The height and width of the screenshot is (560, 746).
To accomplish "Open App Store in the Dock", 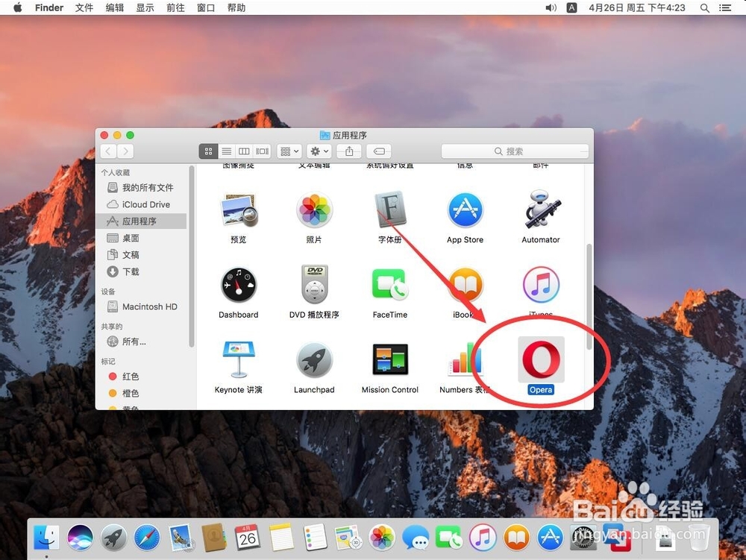I will [x=550, y=538].
